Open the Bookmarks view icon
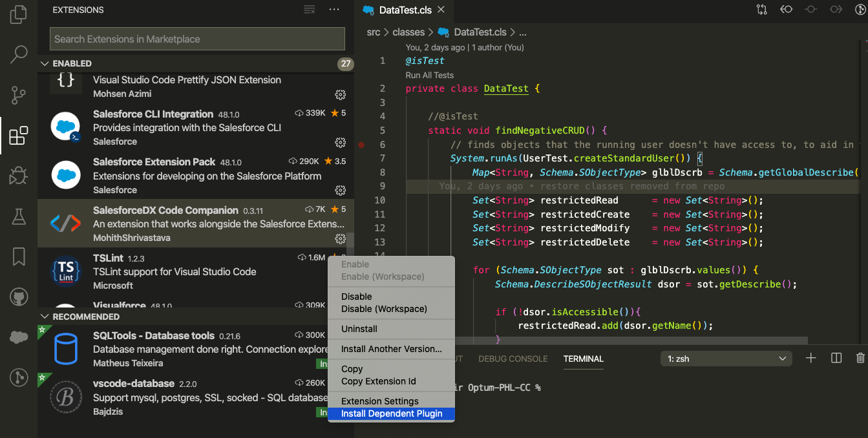This screenshot has height=438, width=868. point(19,256)
